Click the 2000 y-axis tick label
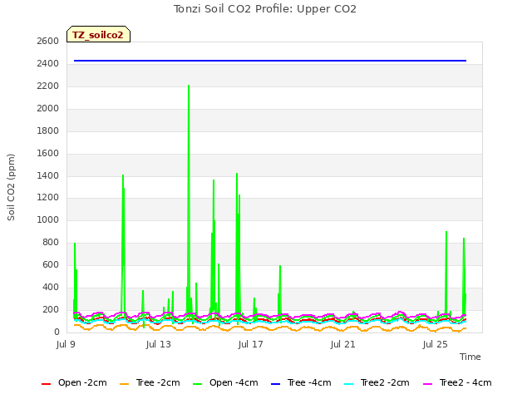 pyautogui.click(x=48, y=108)
